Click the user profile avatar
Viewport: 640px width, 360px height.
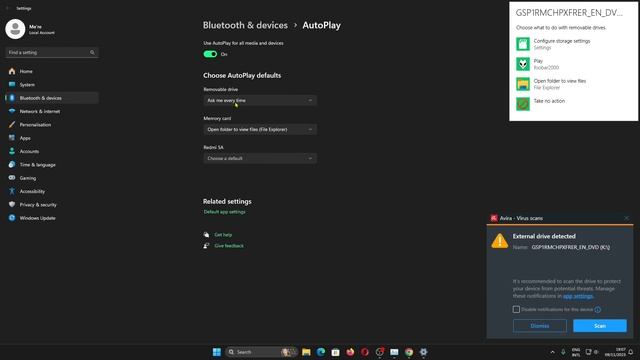[15, 29]
